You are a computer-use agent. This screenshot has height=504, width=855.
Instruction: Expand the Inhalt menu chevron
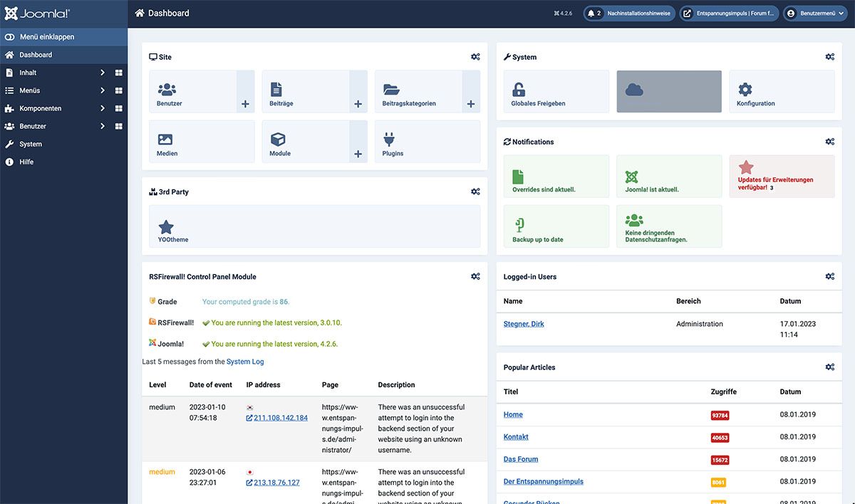(x=103, y=73)
